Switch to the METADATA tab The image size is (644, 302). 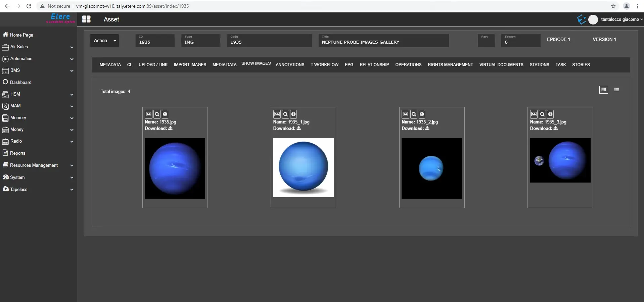(110, 65)
